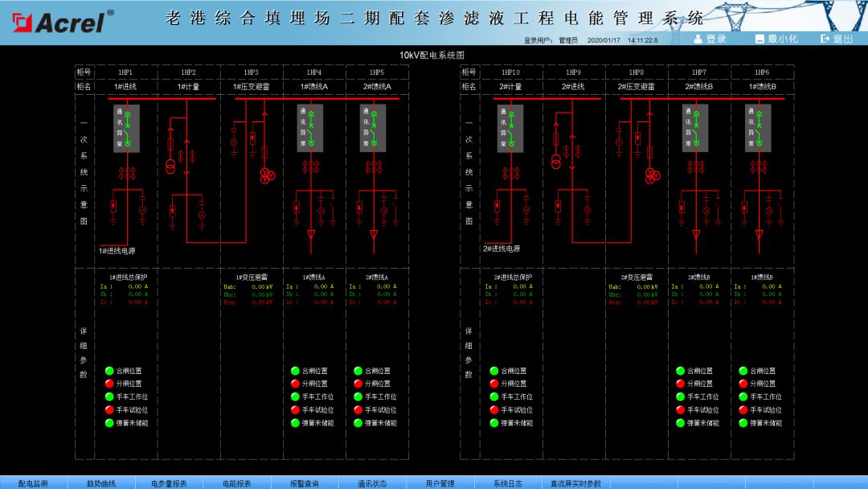Image resolution: width=868 pixels, height=489 pixels.
Task: Click outgoing cable arrow symbol in 1HP7
Action: 696,235
